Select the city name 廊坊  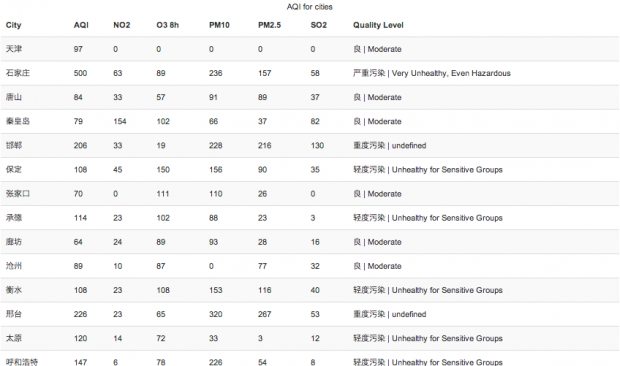click(x=14, y=242)
